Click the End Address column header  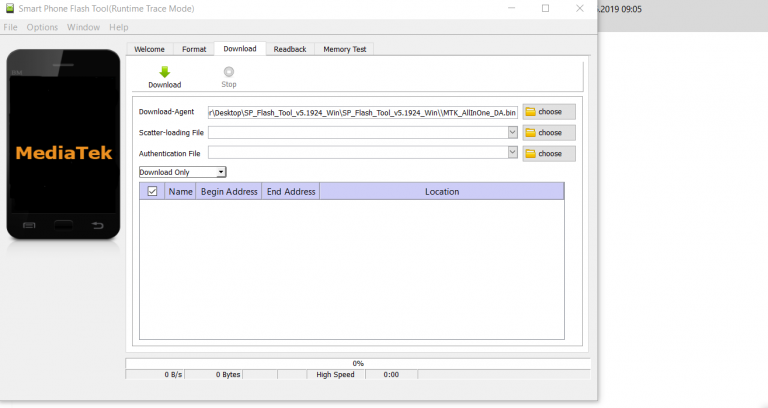click(x=291, y=192)
